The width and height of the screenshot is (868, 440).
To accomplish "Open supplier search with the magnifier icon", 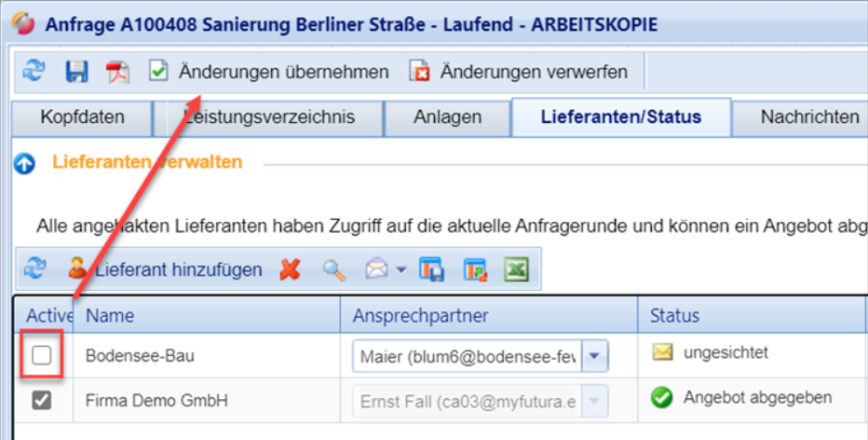I will 333,269.
